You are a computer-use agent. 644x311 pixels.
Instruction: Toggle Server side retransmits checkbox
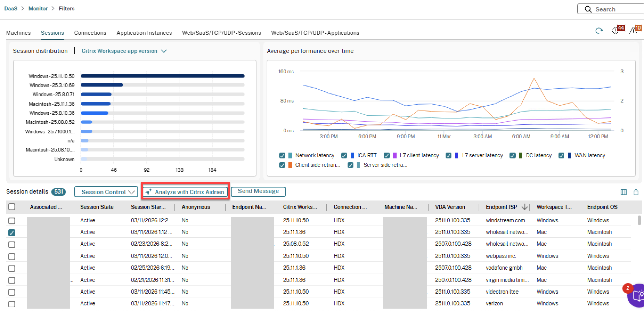tap(350, 165)
